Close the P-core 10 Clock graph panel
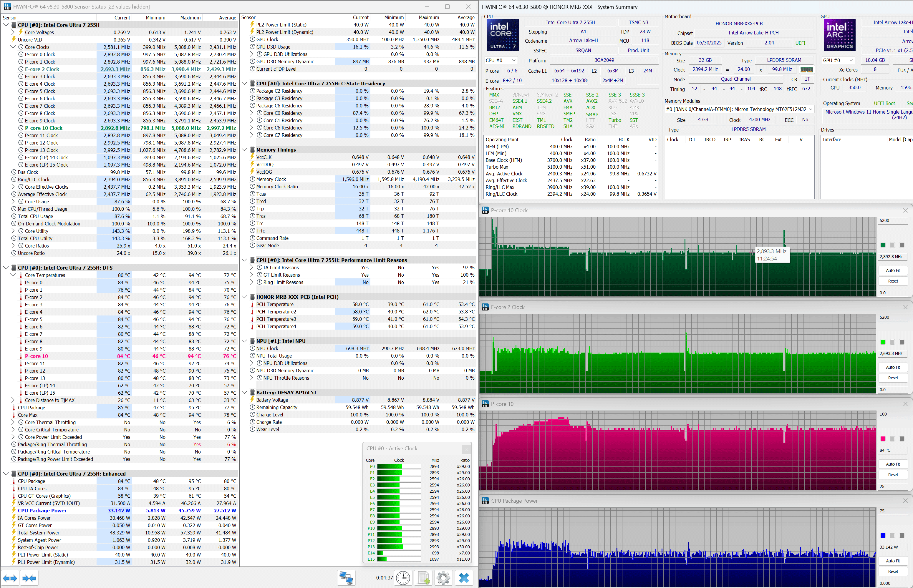 click(905, 210)
